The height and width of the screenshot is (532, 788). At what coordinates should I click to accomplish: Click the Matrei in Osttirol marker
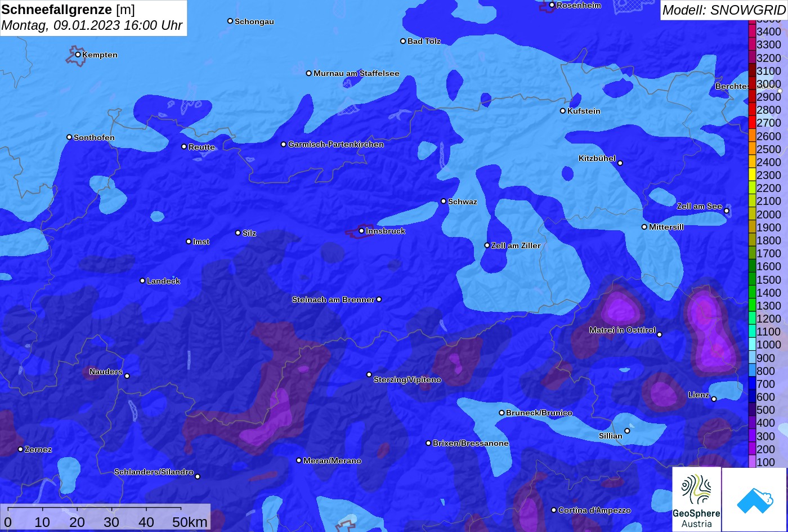tap(660, 334)
